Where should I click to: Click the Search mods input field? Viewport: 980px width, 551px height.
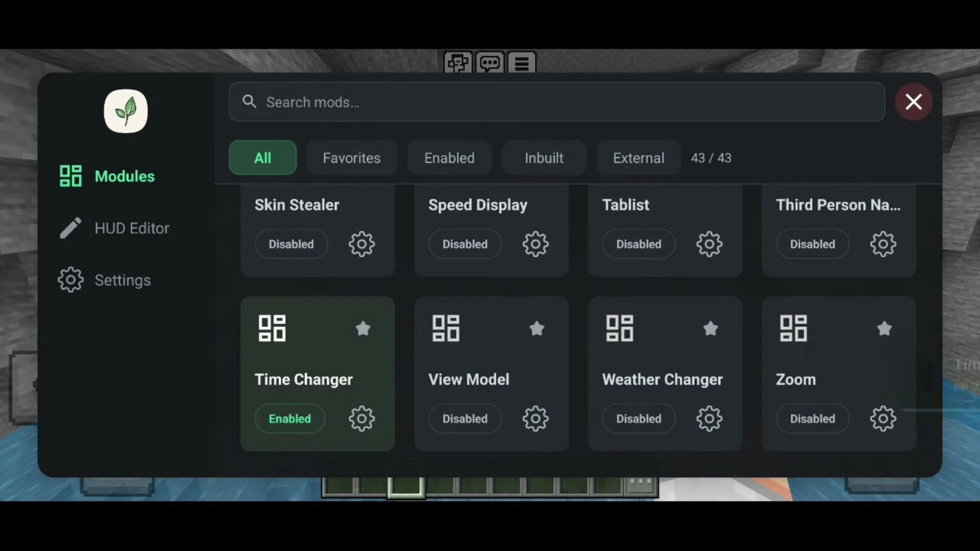(557, 102)
